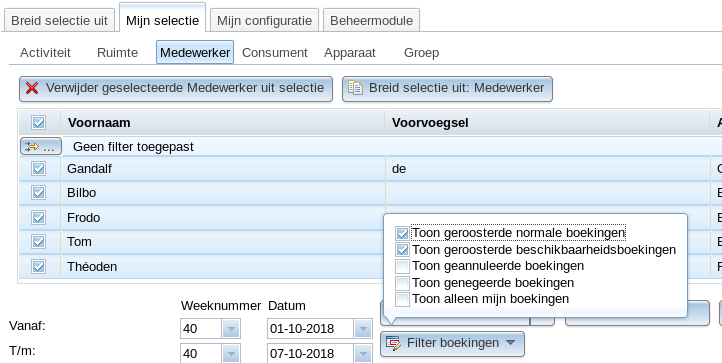Click Breid selectie uit: Medewerker button
Image resolution: width=722 pixels, height=363 pixels.
(447, 88)
